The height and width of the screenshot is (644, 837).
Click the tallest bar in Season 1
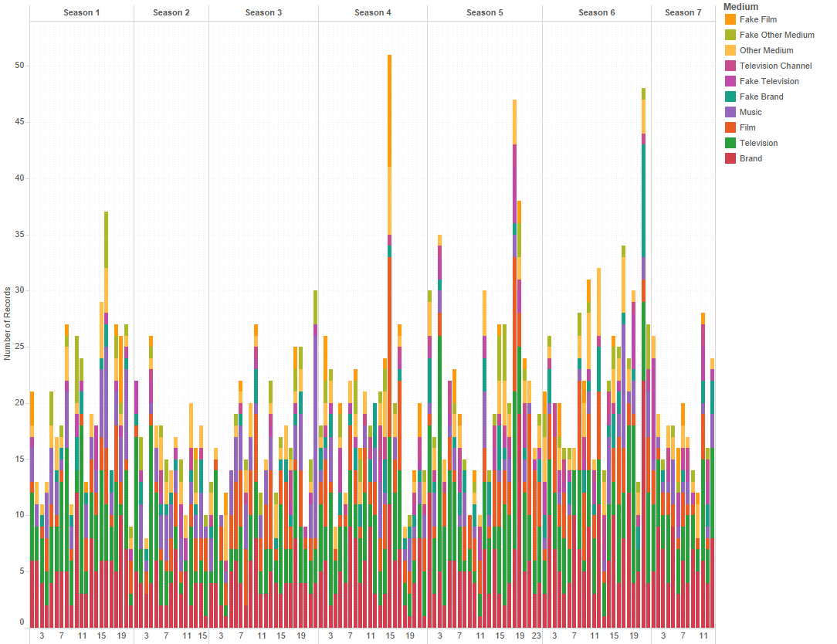[107, 420]
